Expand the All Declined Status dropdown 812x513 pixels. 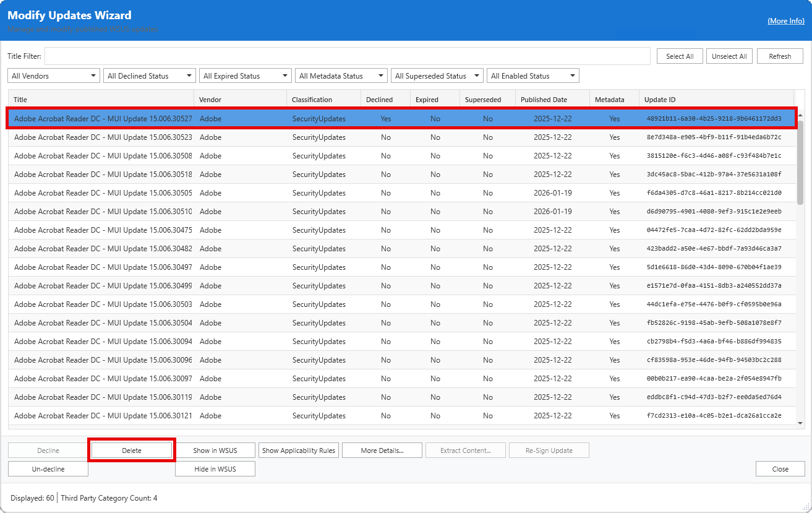(x=149, y=75)
